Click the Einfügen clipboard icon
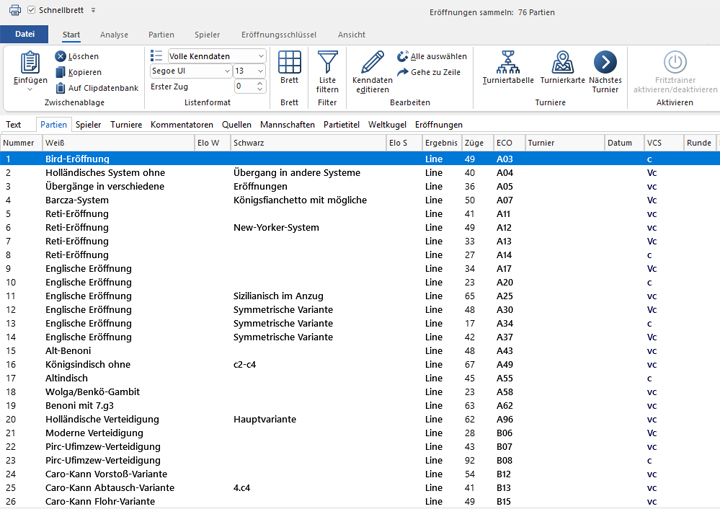Image resolution: width=720 pixels, height=509 pixels. pos(30,64)
